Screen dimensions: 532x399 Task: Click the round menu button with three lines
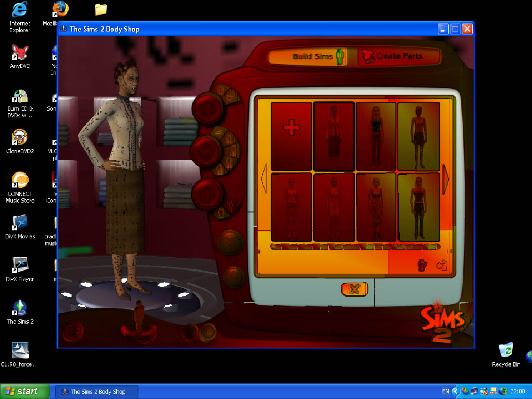point(73,331)
